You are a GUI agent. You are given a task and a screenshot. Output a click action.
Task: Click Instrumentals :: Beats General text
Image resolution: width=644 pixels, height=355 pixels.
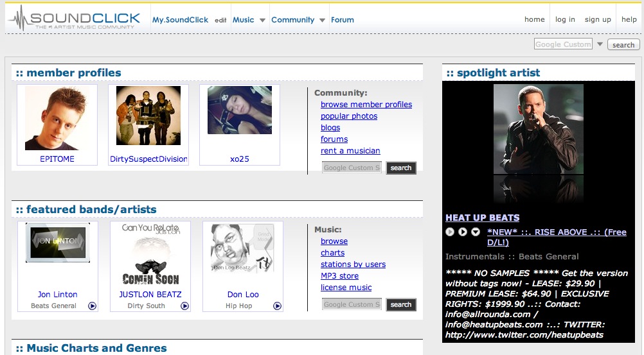(x=512, y=257)
